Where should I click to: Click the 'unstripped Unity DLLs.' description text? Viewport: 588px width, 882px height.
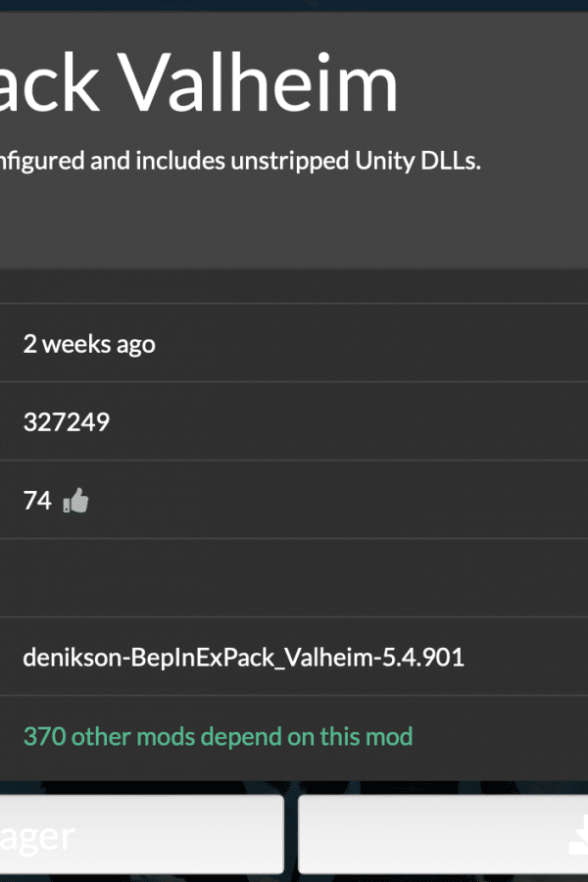click(356, 161)
